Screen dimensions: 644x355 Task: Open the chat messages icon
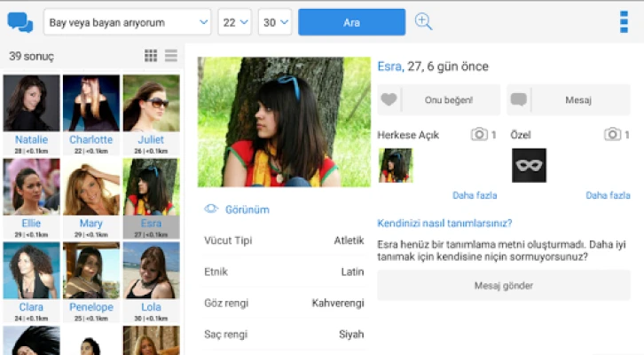20,22
